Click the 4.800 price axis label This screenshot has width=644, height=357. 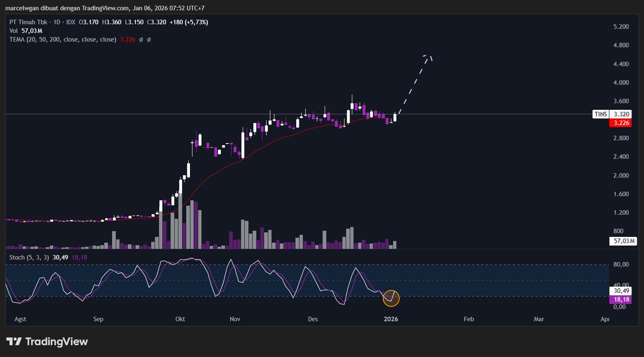620,46
